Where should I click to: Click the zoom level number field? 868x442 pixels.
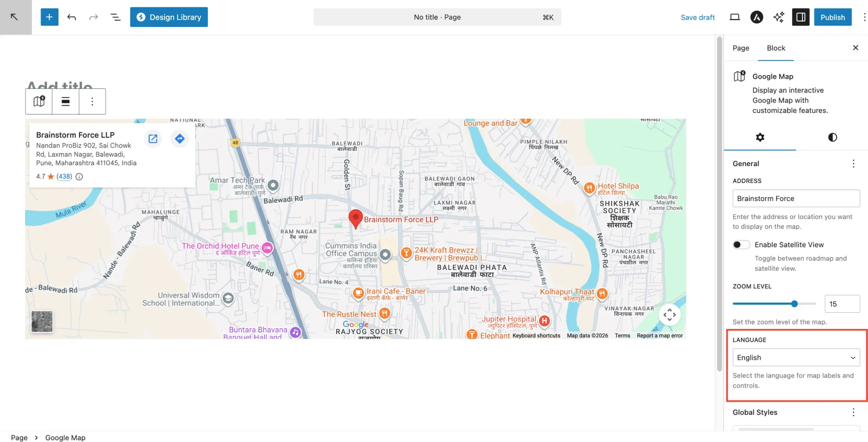pos(842,304)
